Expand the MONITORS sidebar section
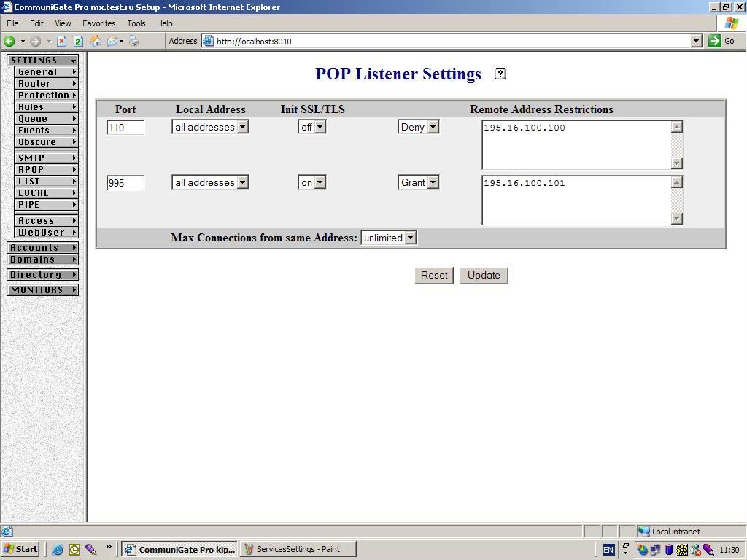747x560 pixels. (43, 290)
